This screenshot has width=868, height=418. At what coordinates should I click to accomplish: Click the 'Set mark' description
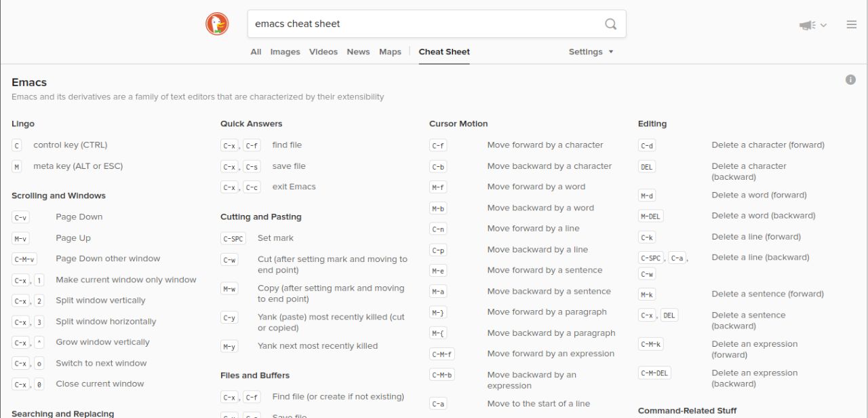275,237
